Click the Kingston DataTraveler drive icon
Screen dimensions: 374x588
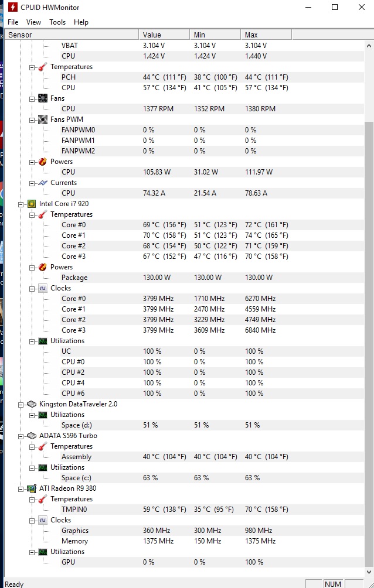click(x=32, y=404)
